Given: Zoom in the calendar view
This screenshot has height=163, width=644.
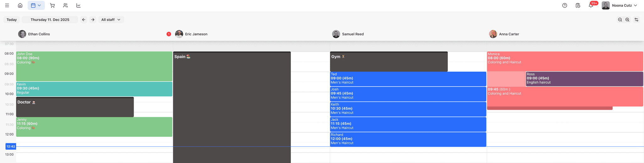Looking at the screenshot, I should click(627, 20).
